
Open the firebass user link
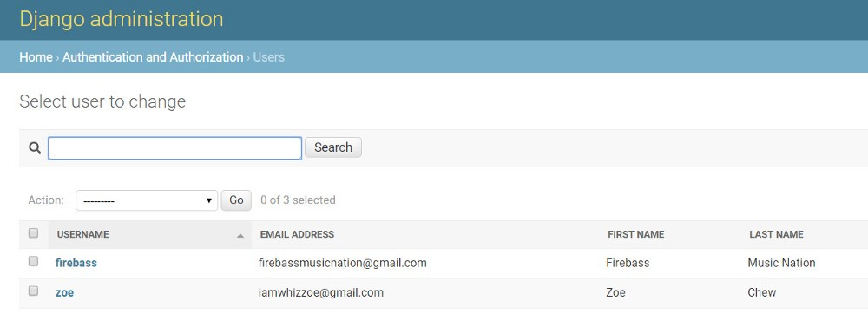click(x=76, y=263)
